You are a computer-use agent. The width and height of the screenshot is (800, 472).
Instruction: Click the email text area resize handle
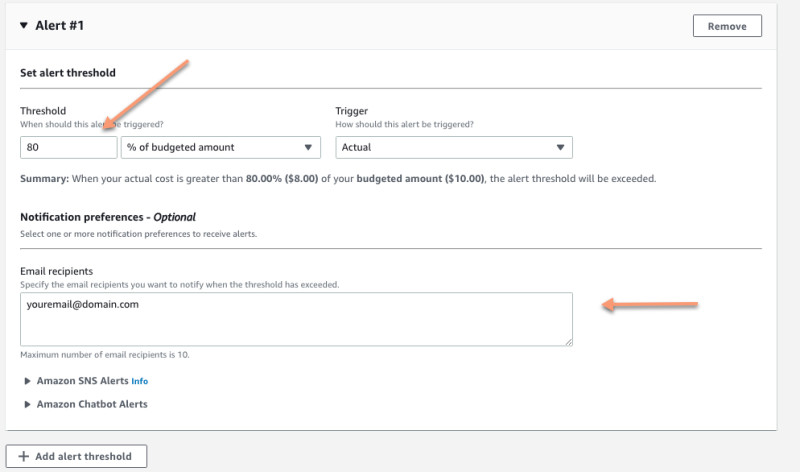coord(568,341)
